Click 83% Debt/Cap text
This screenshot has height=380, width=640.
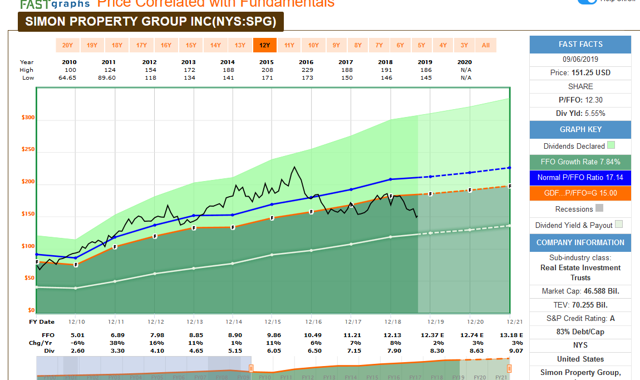[x=580, y=332]
